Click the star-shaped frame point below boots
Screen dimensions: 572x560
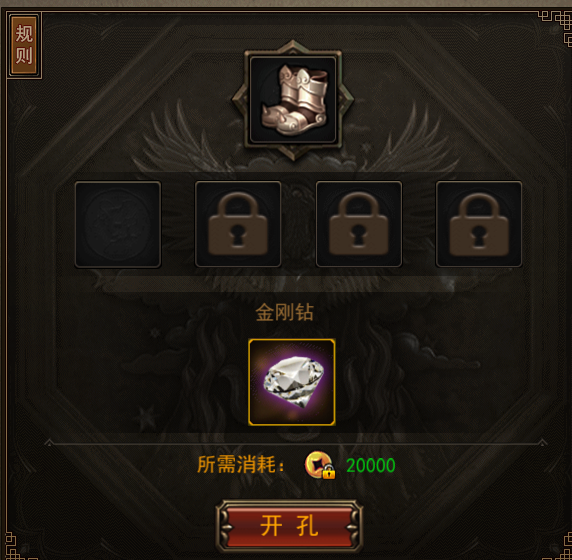click(293, 154)
